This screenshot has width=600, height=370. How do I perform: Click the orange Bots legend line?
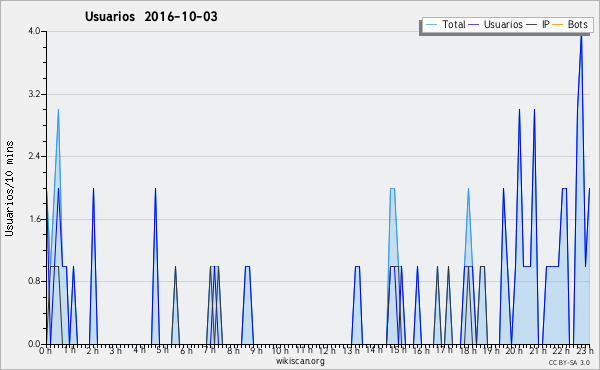pyautogui.click(x=558, y=25)
